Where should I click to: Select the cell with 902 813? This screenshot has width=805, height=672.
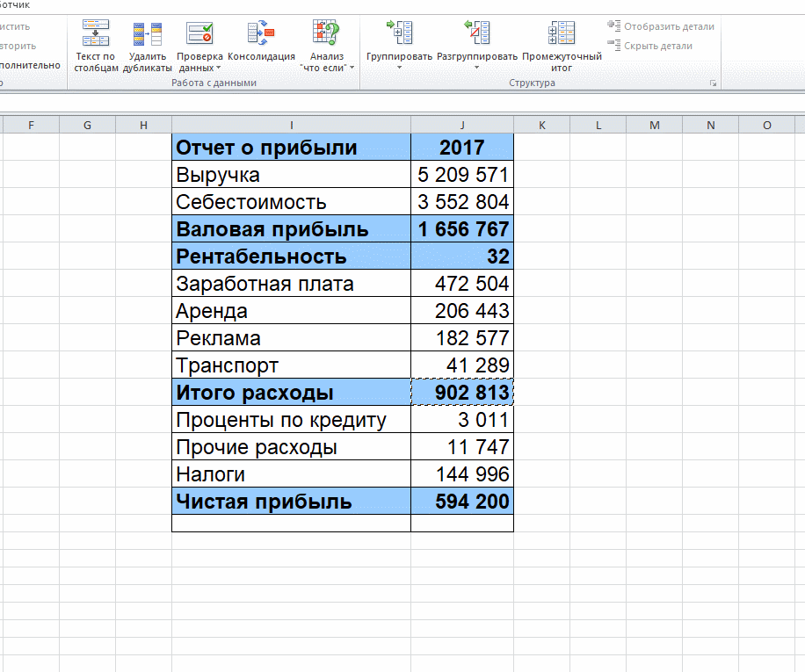(462, 393)
